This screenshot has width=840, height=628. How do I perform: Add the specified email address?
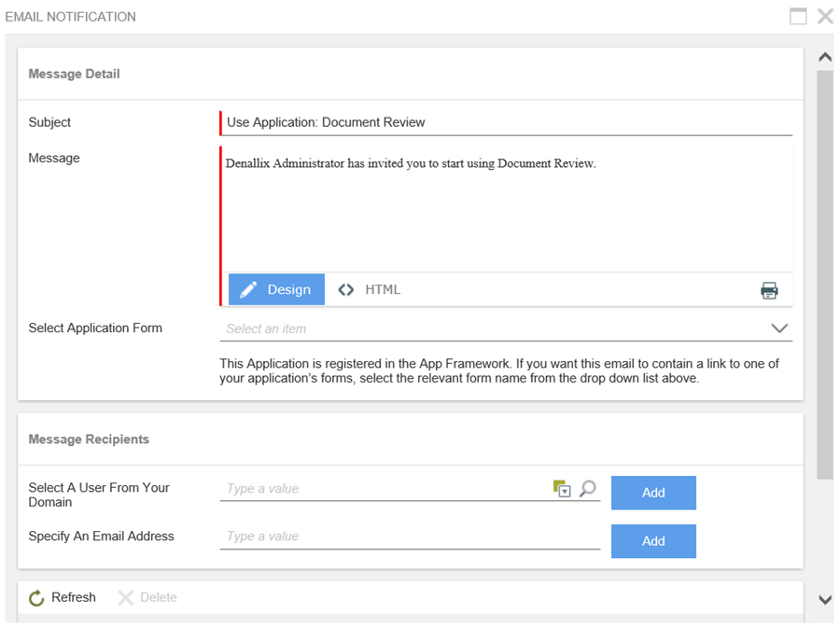pyautogui.click(x=653, y=541)
